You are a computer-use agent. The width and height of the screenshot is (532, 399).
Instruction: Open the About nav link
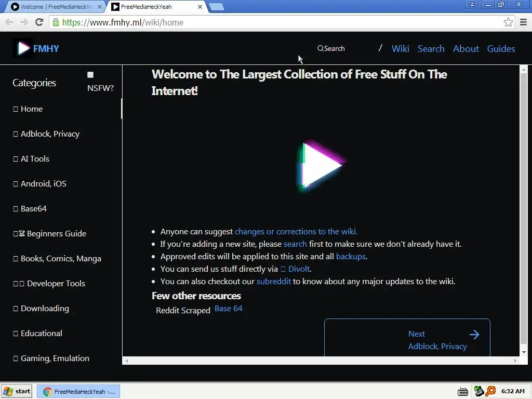[466, 48]
